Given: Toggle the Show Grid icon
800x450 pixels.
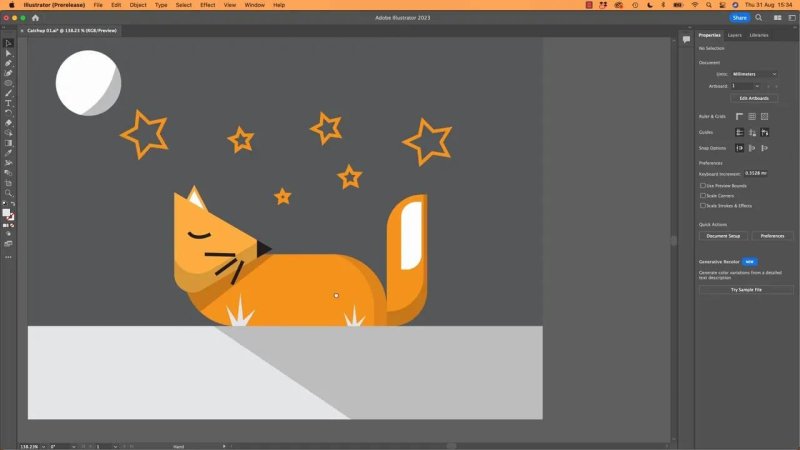Looking at the screenshot, I should (x=752, y=117).
